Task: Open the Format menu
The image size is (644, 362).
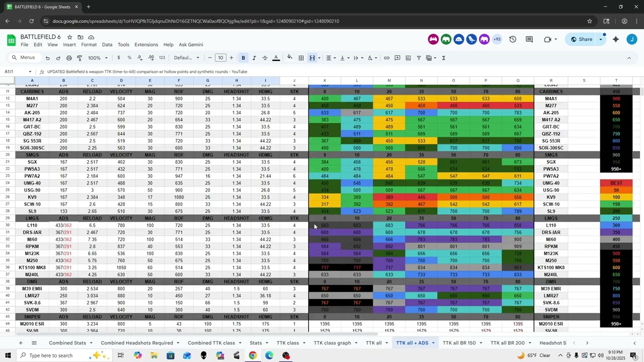Action: click(89, 45)
